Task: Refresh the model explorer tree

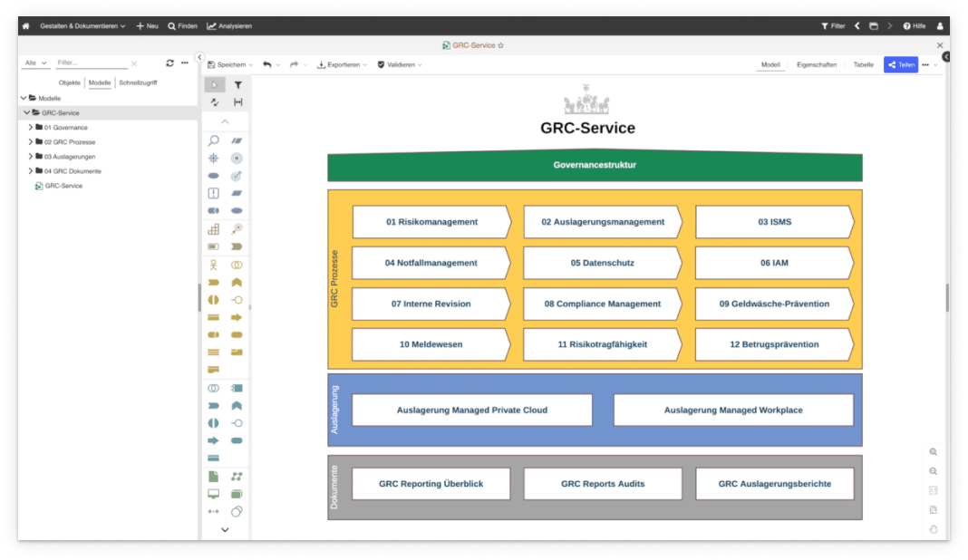Action: click(x=169, y=63)
